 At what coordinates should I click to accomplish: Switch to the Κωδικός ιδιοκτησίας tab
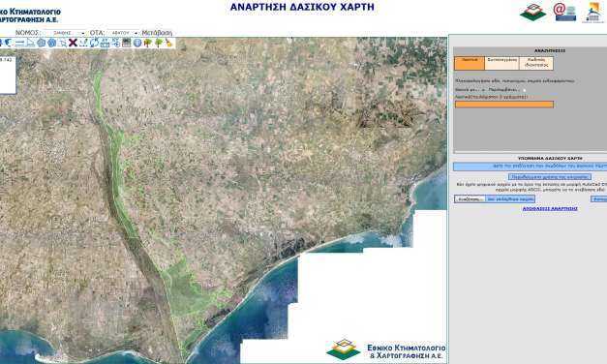point(536,63)
